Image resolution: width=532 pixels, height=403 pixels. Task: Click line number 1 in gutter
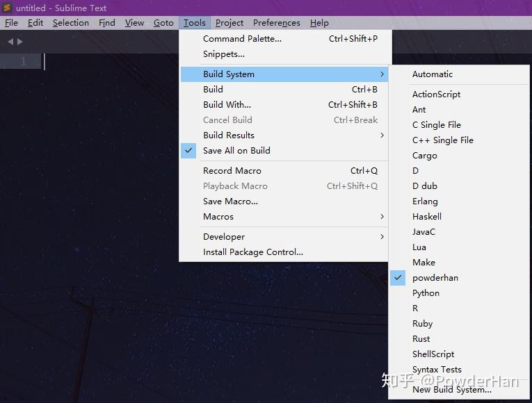point(23,61)
